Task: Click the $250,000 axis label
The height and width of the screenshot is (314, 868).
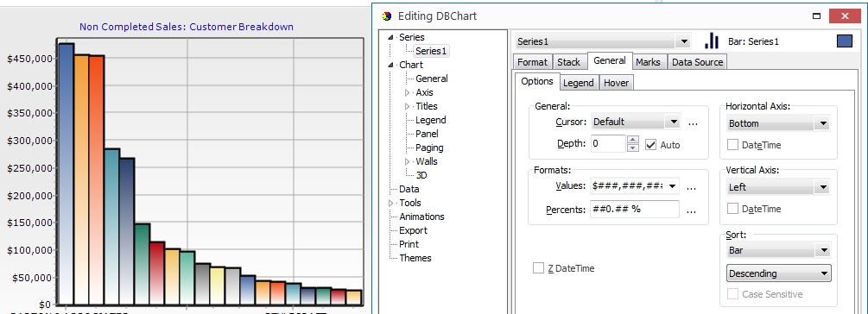Action: tap(29, 168)
